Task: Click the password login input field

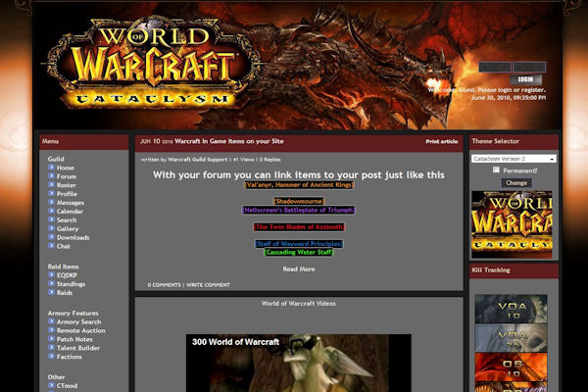Action: point(529,68)
